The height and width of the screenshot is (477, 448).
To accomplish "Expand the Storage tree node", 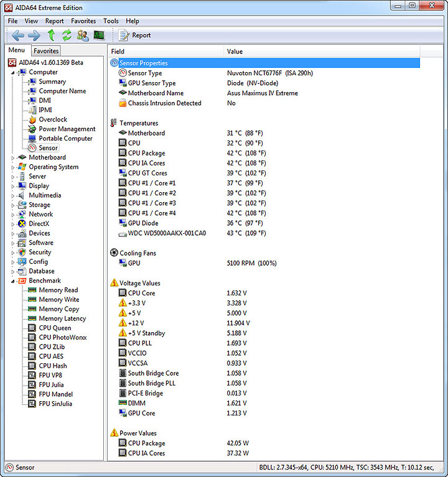I will tap(13, 205).
